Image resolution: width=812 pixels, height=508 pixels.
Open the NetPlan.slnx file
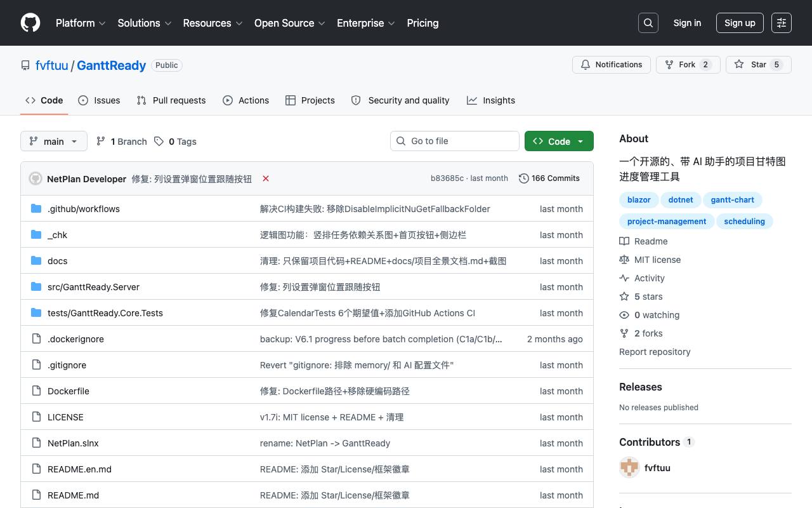point(73,443)
